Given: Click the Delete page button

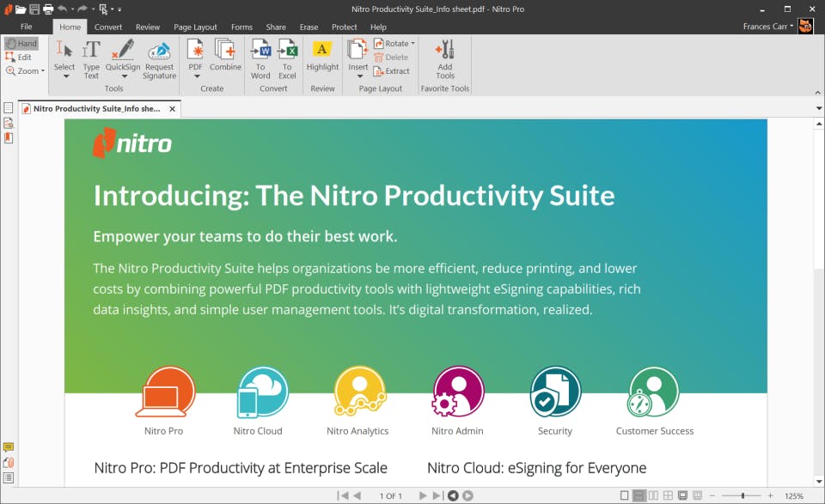Looking at the screenshot, I should pos(393,58).
